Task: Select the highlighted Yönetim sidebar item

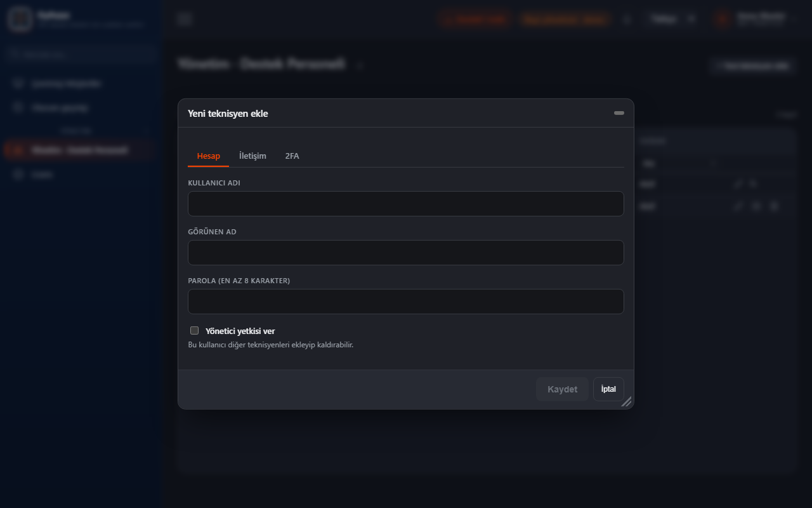Action: tap(79, 150)
